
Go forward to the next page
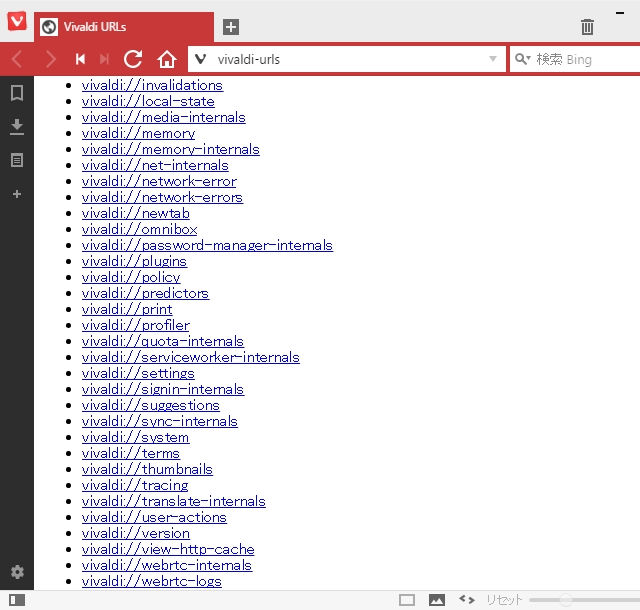click(50, 59)
